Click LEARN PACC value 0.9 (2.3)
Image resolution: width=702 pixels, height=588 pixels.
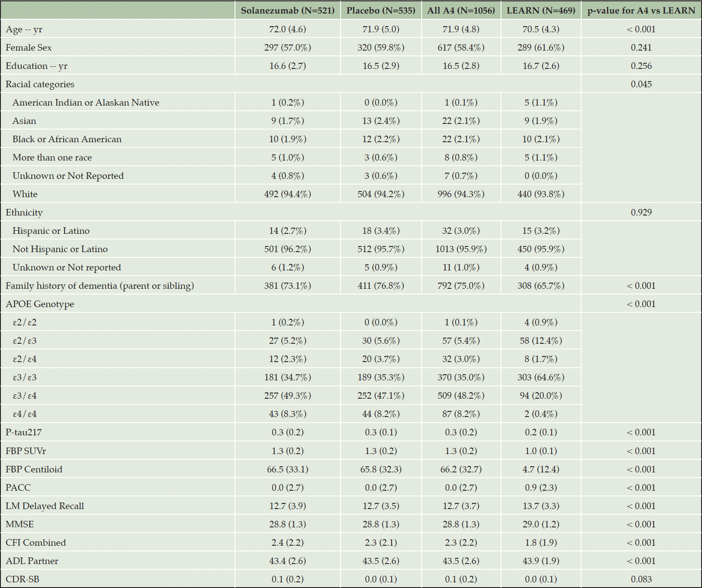point(541,488)
